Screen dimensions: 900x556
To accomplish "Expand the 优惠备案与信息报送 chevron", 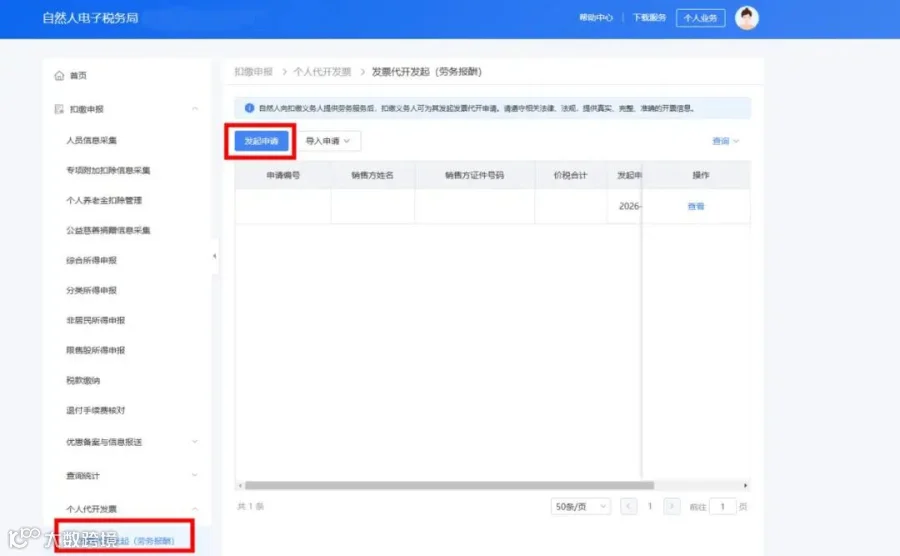I will tap(195, 442).
